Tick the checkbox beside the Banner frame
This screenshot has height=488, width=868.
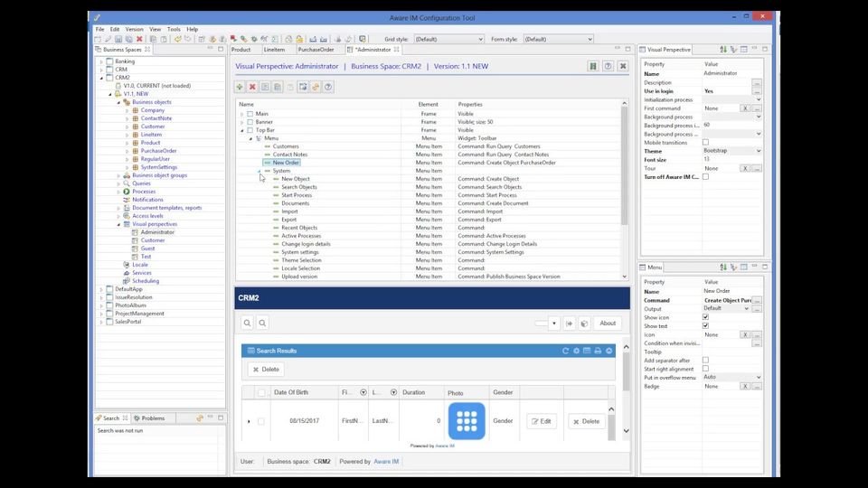tap(250, 122)
